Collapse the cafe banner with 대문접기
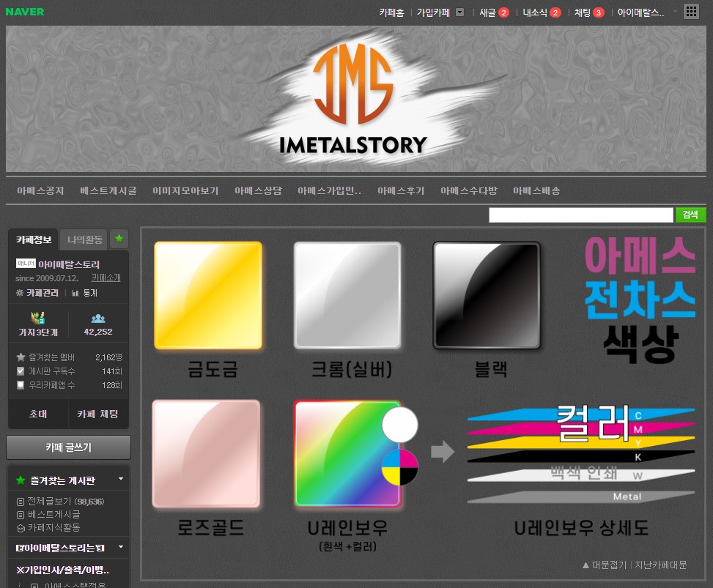The height and width of the screenshot is (588, 713). [x=605, y=565]
